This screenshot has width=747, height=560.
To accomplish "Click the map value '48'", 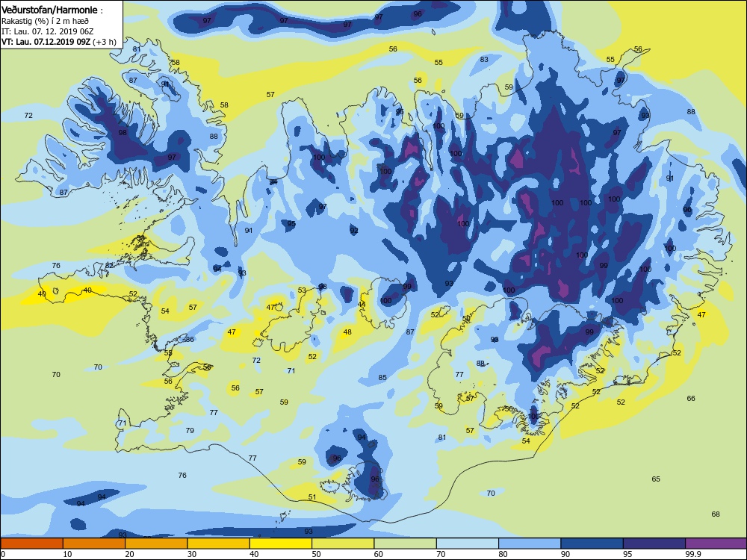I will 347,332.
